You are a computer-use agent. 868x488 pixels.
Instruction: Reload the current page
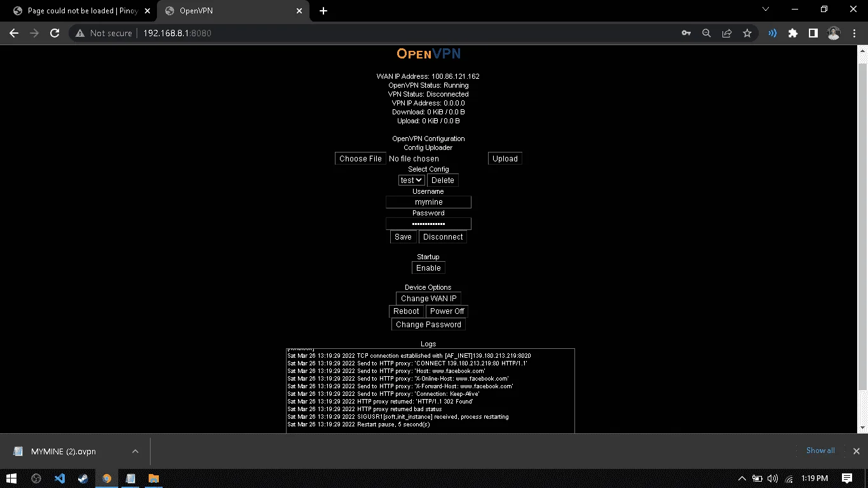point(55,33)
